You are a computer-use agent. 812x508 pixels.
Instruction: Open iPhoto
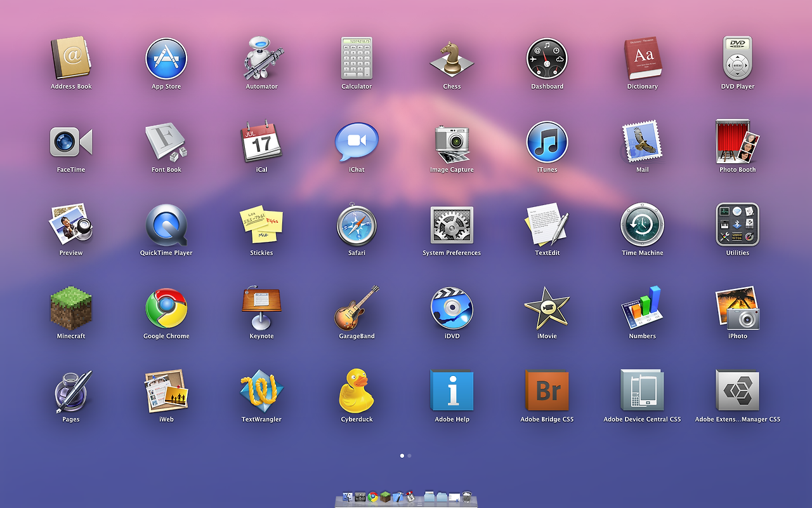737,308
